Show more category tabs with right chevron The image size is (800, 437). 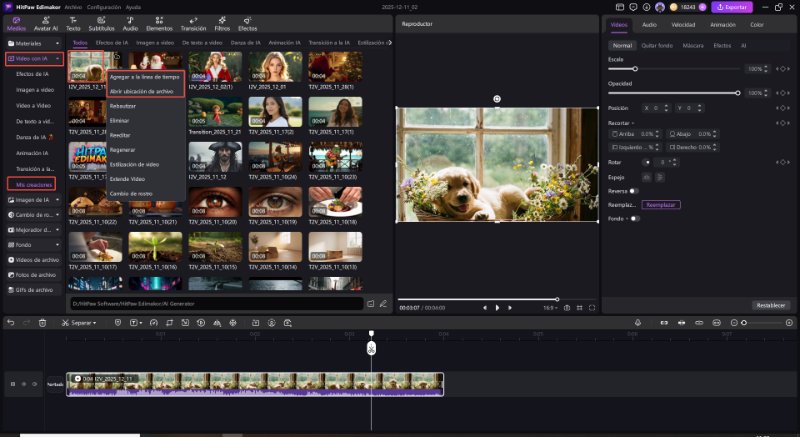390,43
